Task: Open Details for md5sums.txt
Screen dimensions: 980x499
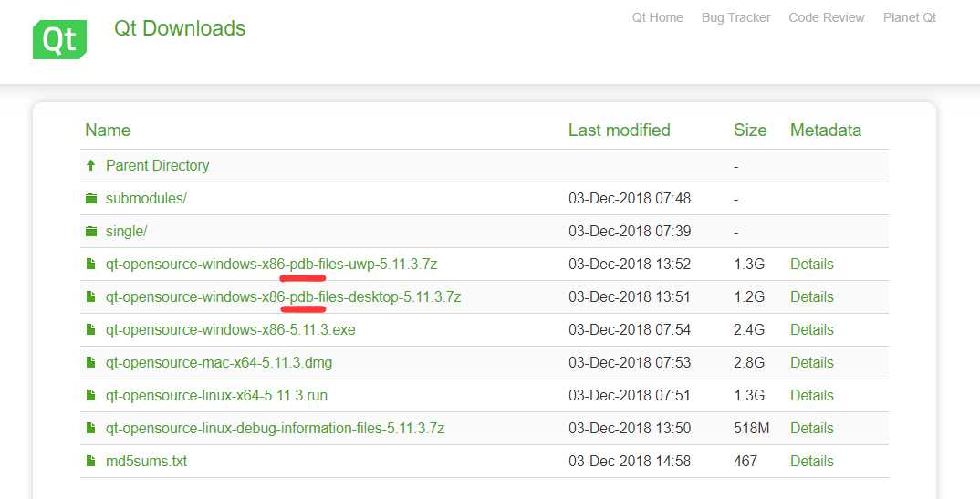Action: click(x=812, y=461)
